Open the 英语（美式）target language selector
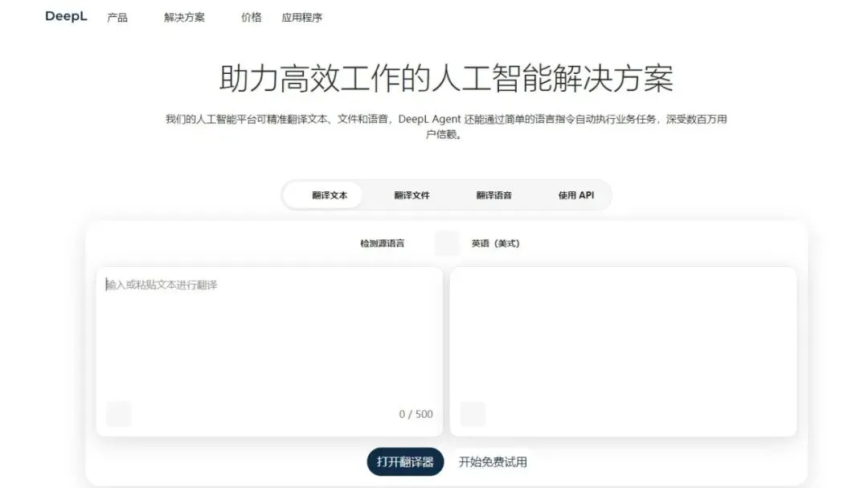The image size is (868, 488). point(495,243)
